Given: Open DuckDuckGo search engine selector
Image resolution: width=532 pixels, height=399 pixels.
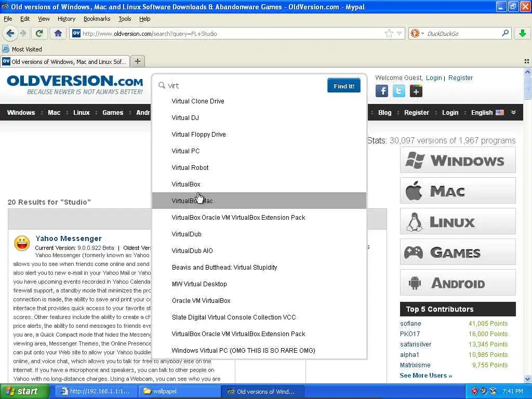Looking at the screenshot, I should point(417,33).
